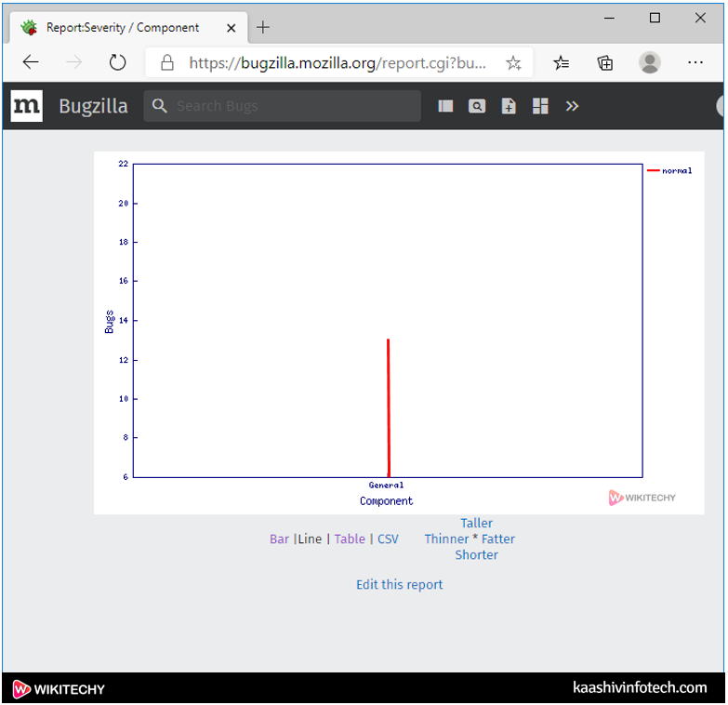Click the Edit this report link
Image resolution: width=728 pixels, height=705 pixels.
coord(399,584)
